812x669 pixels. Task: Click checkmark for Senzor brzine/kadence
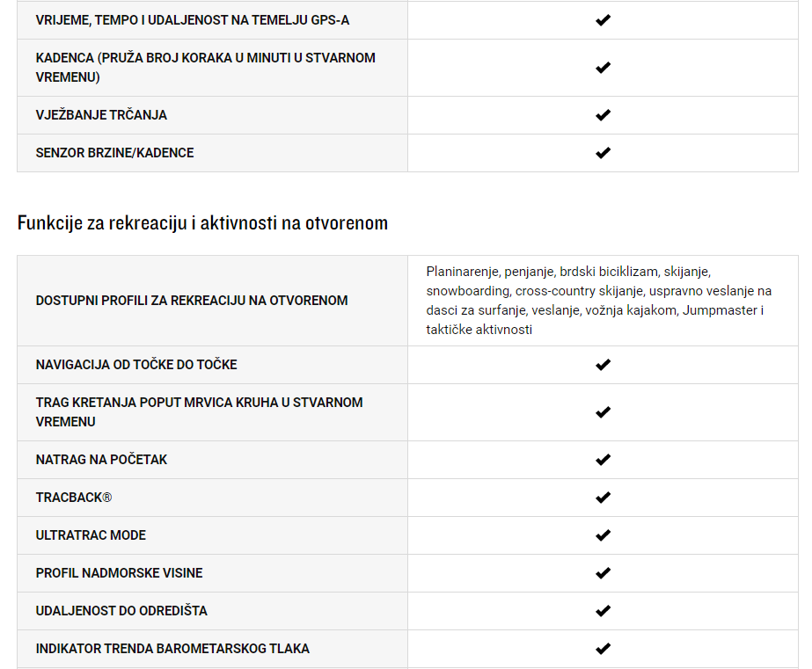[x=603, y=153]
